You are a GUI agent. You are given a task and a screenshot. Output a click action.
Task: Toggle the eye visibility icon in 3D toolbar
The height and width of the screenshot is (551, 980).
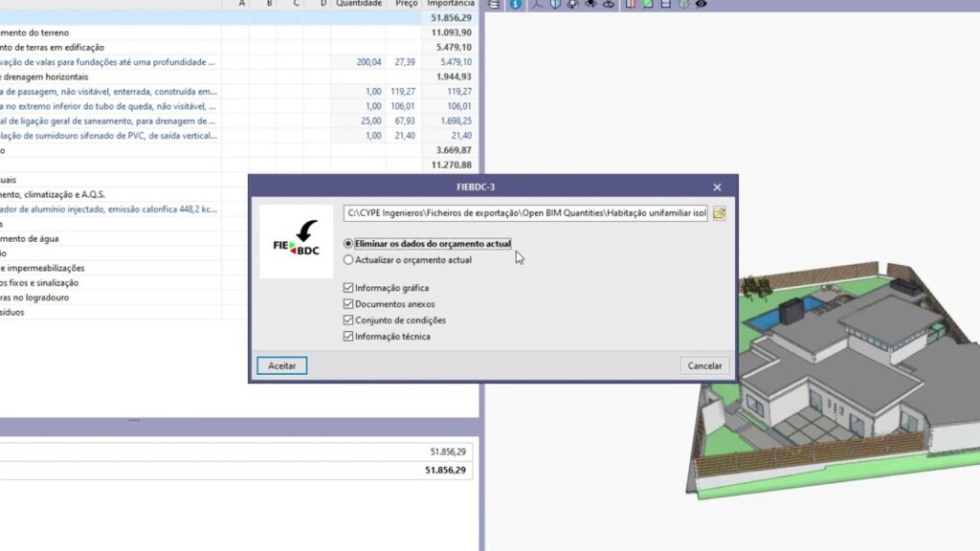point(702,5)
